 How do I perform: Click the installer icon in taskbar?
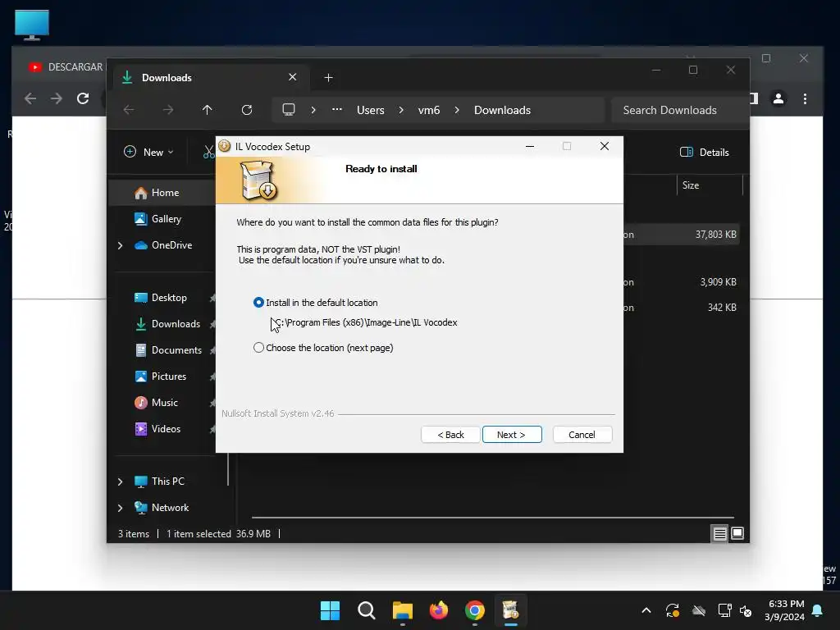[x=510, y=610]
